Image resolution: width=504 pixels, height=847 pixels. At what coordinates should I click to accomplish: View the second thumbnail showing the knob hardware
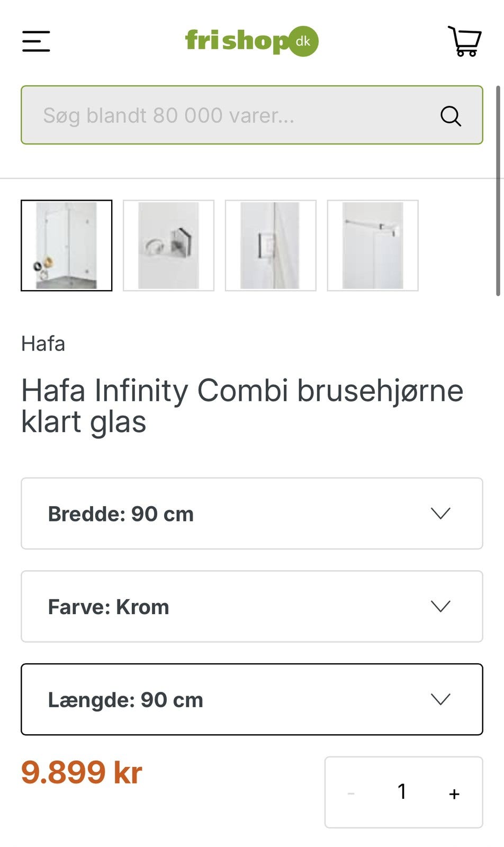168,245
